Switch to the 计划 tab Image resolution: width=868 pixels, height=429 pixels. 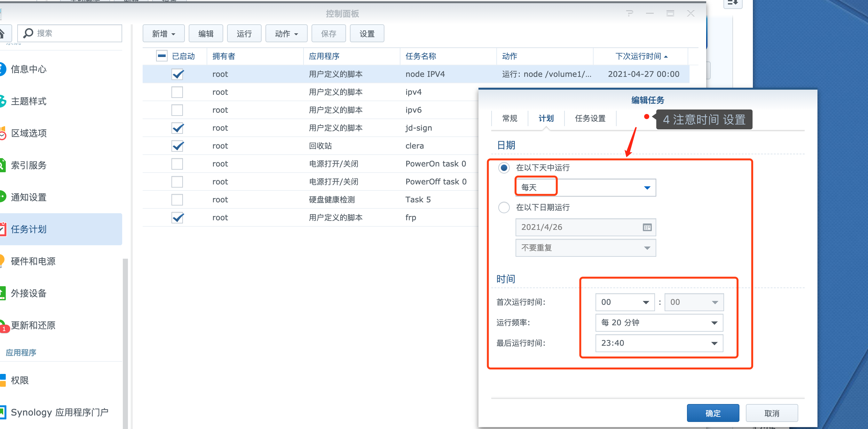546,118
